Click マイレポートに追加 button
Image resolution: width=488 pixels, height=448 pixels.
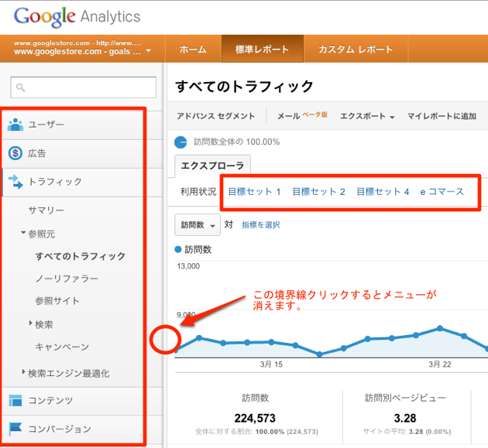442,116
